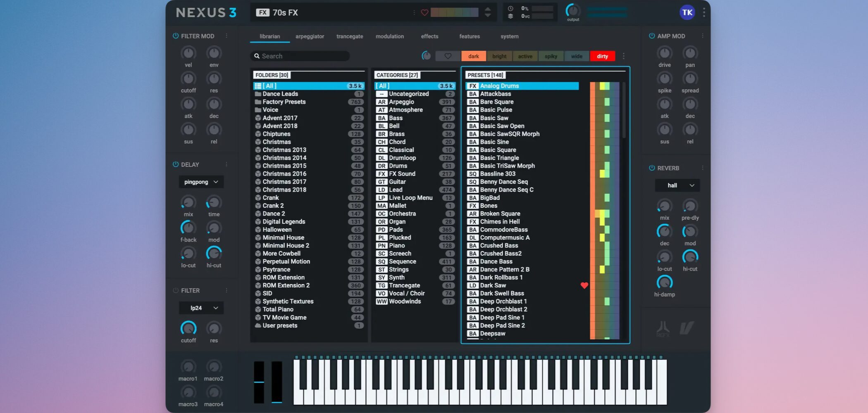Open the features tab
Image resolution: width=868 pixels, height=413 pixels.
pos(470,36)
